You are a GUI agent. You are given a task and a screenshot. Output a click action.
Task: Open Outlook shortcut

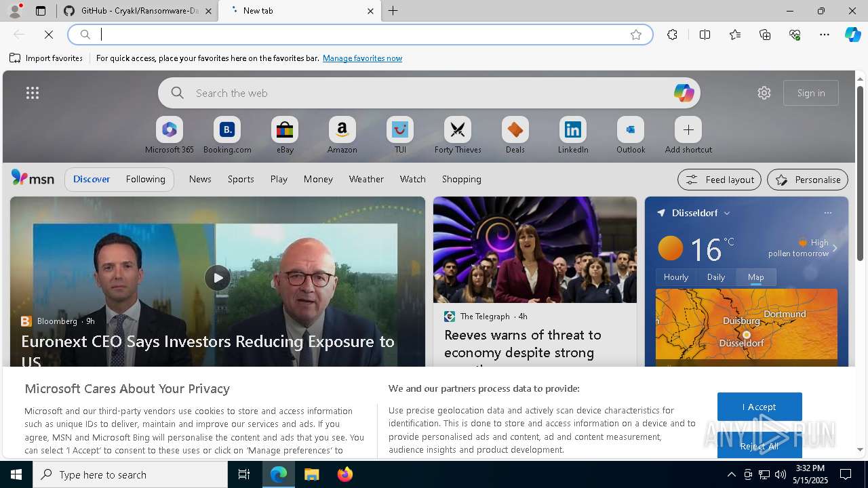point(631,136)
